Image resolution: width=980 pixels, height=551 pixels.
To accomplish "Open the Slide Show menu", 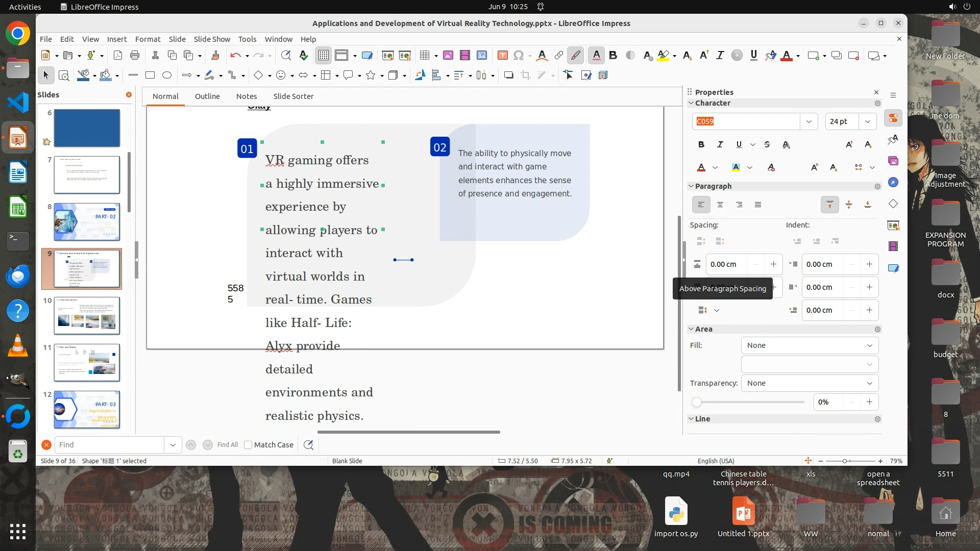I will [x=212, y=39].
